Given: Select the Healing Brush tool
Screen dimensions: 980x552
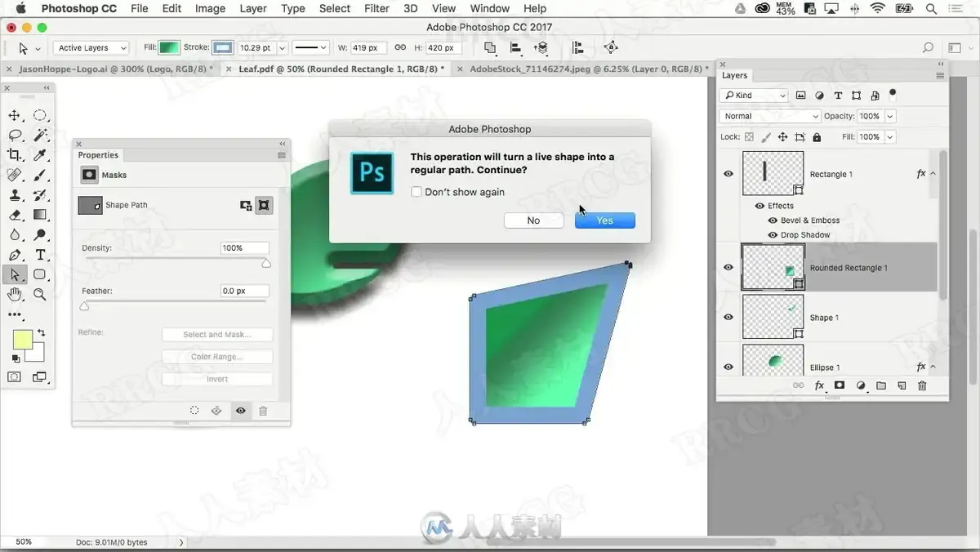Looking at the screenshot, I should (x=15, y=175).
